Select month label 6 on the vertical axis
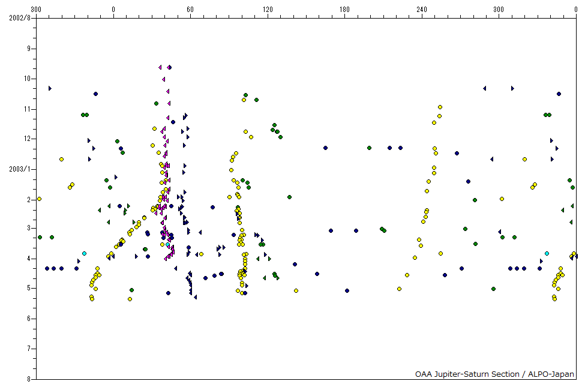This screenshot has height=390, width=588. (x=29, y=319)
